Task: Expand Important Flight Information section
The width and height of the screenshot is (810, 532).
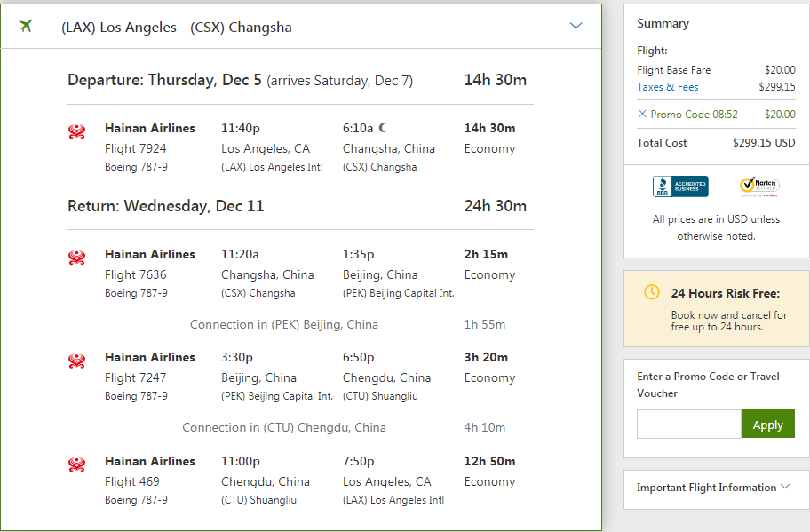Action: [713, 487]
